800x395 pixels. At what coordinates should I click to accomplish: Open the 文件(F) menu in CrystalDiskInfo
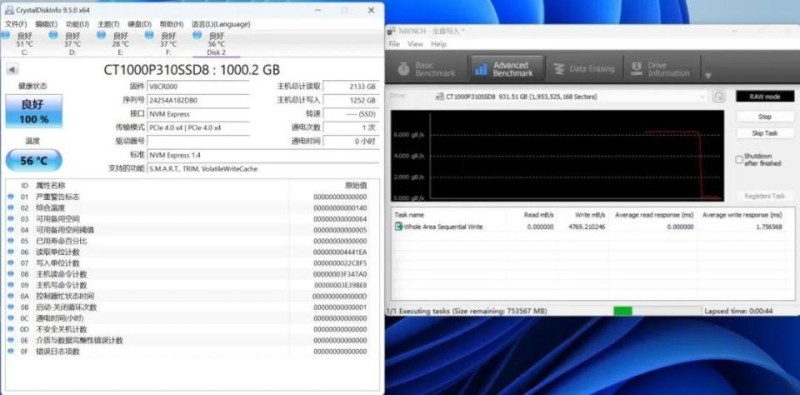pyautogui.click(x=16, y=24)
